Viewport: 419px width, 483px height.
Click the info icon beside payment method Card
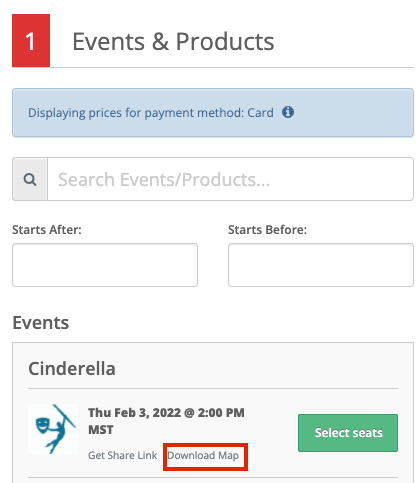pyautogui.click(x=288, y=112)
